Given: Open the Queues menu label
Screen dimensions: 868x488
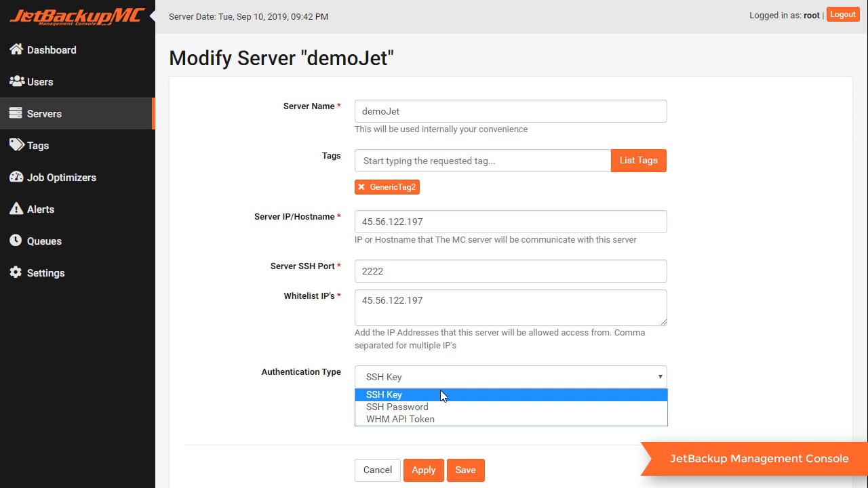Looking at the screenshot, I should pos(44,241).
